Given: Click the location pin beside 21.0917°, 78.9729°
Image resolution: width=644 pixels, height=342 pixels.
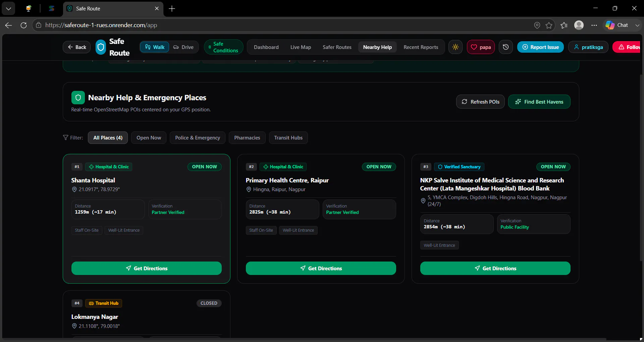Looking at the screenshot, I should pos(74,189).
